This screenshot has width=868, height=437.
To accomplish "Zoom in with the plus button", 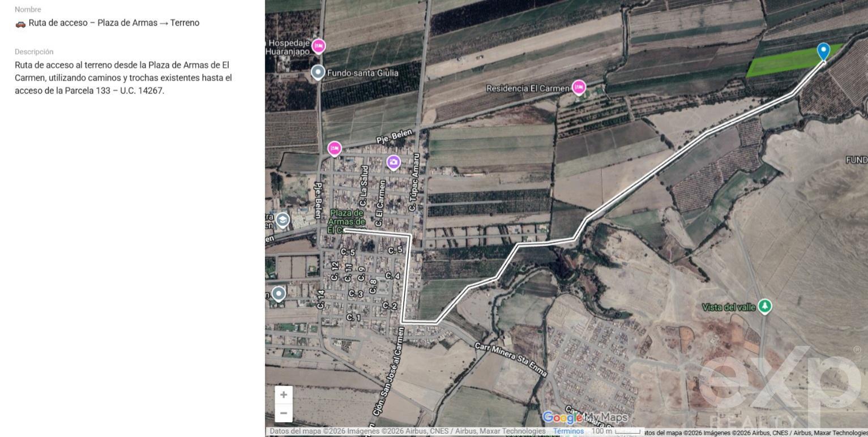I will (284, 395).
